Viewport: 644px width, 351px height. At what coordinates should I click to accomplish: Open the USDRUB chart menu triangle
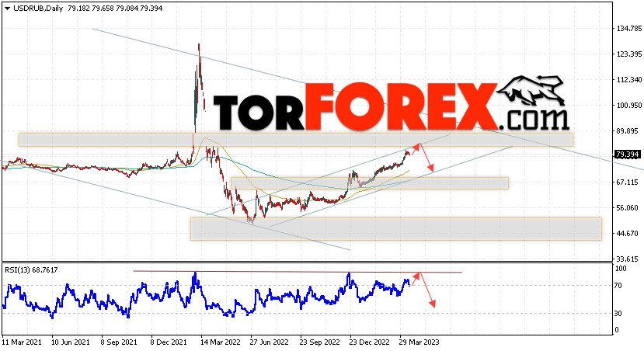click(8, 9)
